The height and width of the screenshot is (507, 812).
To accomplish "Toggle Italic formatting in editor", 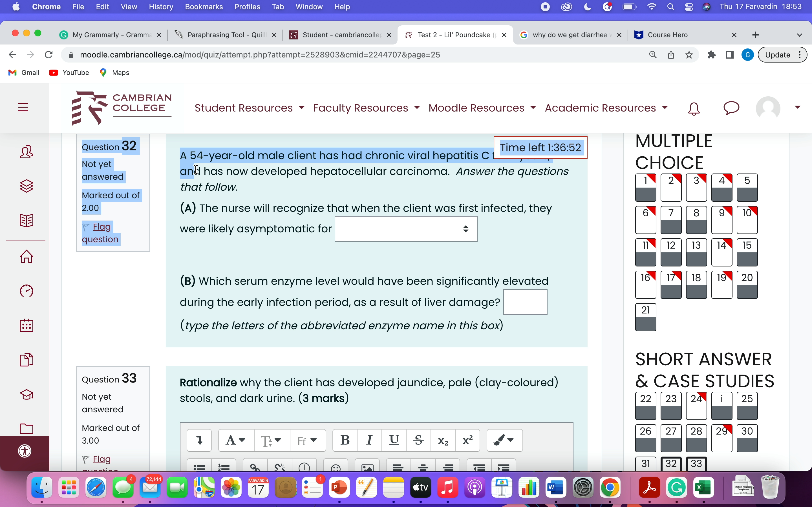I will tap(369, 440).
